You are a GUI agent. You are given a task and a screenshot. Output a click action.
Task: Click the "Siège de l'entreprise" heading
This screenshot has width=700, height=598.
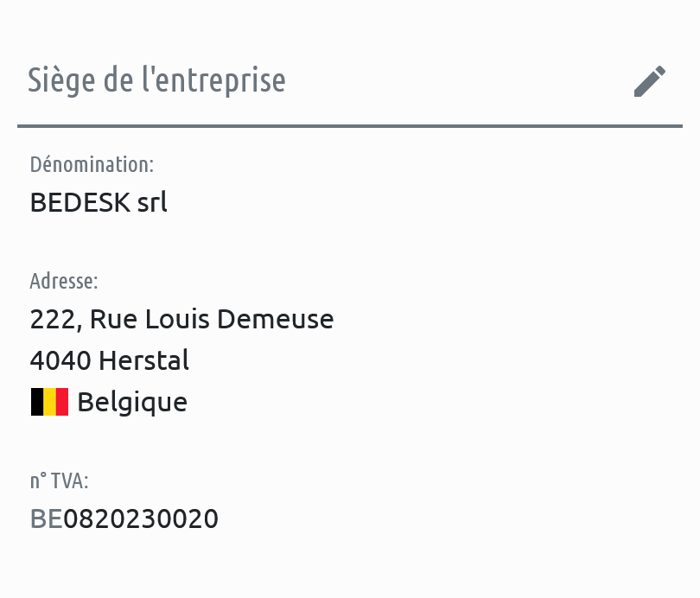(x=156, y=80)
